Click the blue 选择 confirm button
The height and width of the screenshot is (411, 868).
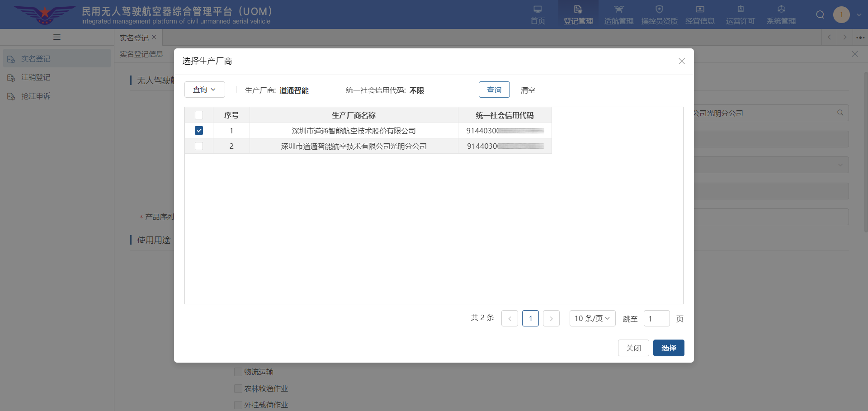pyautogui.click(x=668, y=348)
